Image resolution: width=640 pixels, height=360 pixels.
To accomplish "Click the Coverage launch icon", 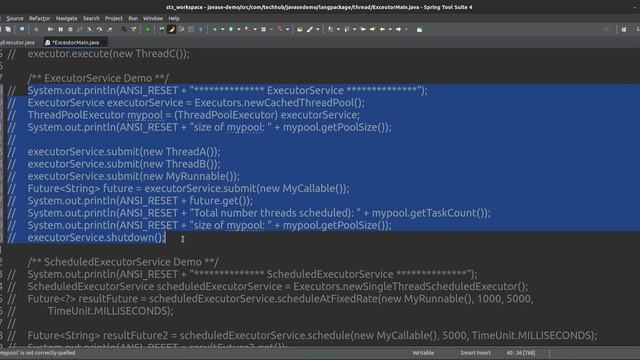I will (x=247, y=29).
